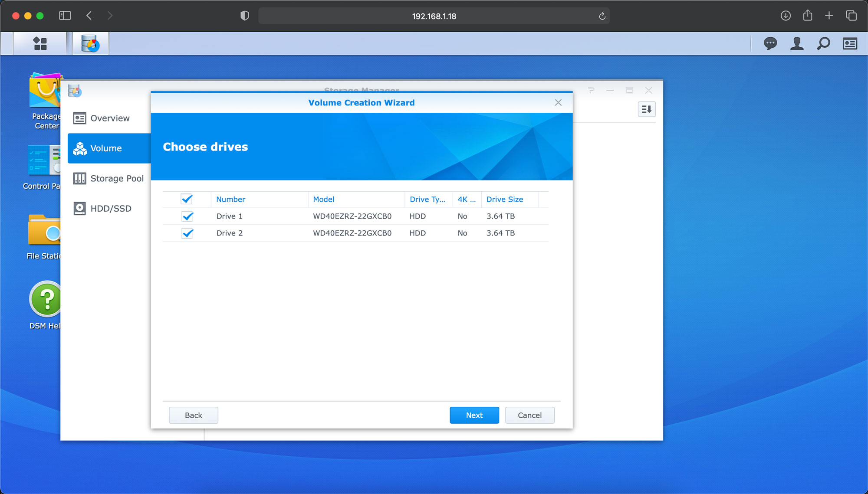
Task: Uncheck the Drive 2 checkbox
Action: [x=187, y=233]
